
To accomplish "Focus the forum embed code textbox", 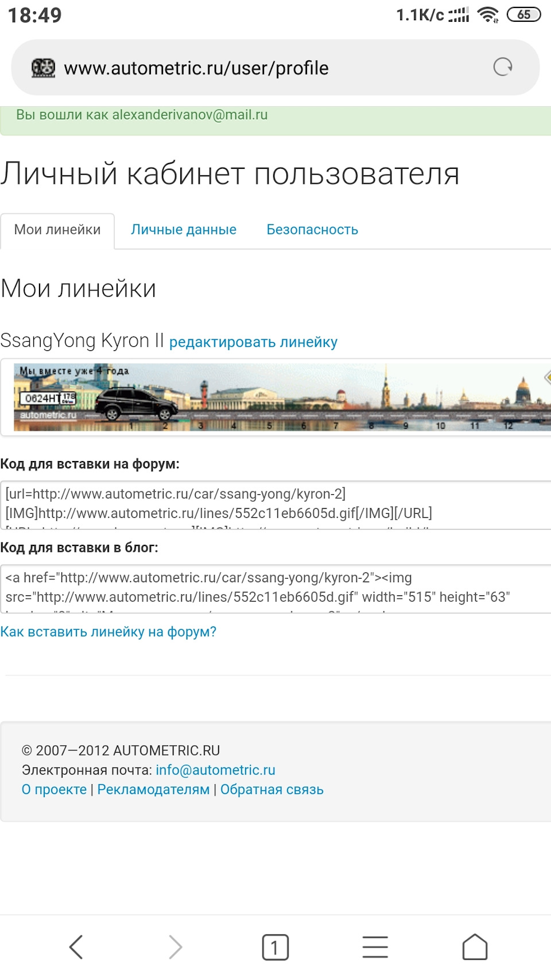I will coord(275,505).
